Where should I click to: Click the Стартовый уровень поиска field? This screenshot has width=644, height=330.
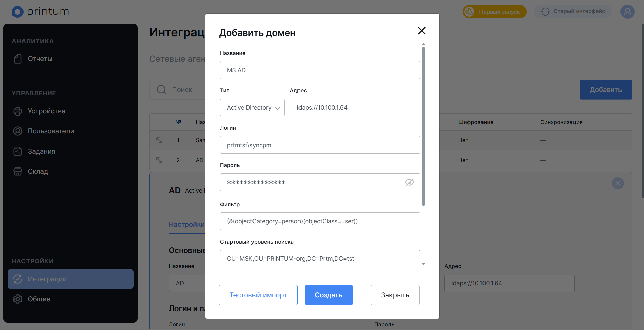click(x=320, y=258)
